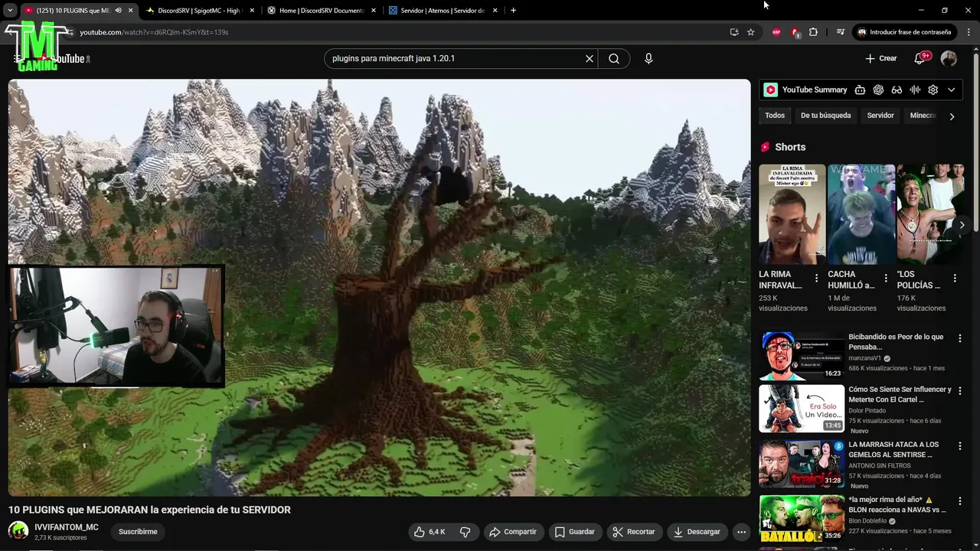Click the YouTube Summary logo

(771, 90)
